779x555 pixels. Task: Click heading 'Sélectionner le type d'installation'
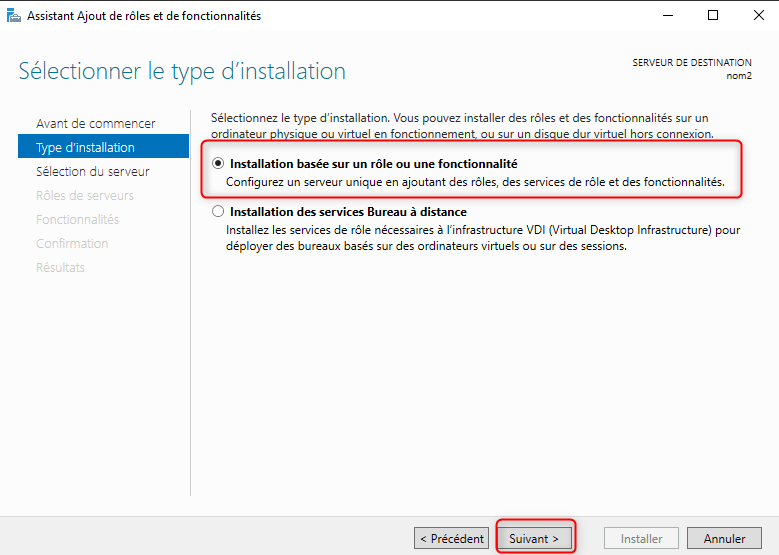(x=182, y=71)
